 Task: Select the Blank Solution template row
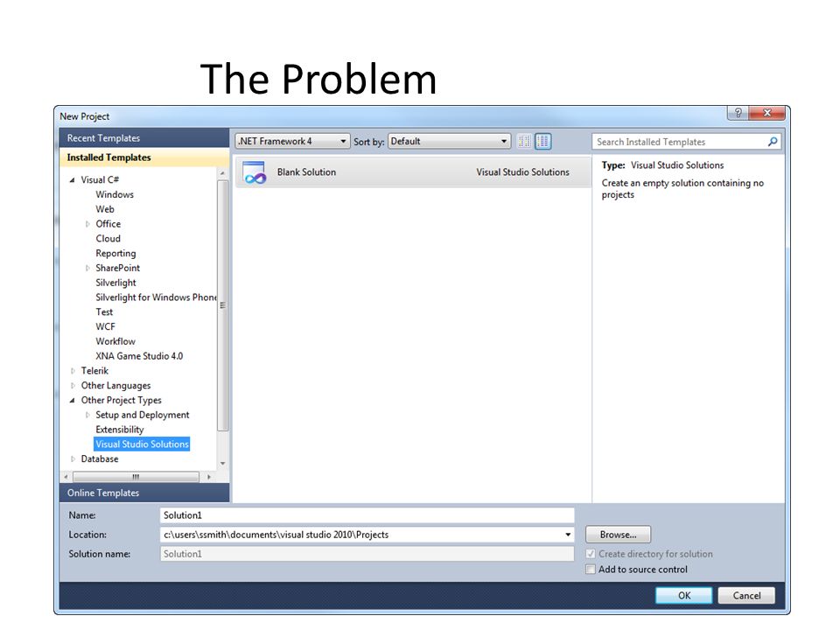click(412, 172)
